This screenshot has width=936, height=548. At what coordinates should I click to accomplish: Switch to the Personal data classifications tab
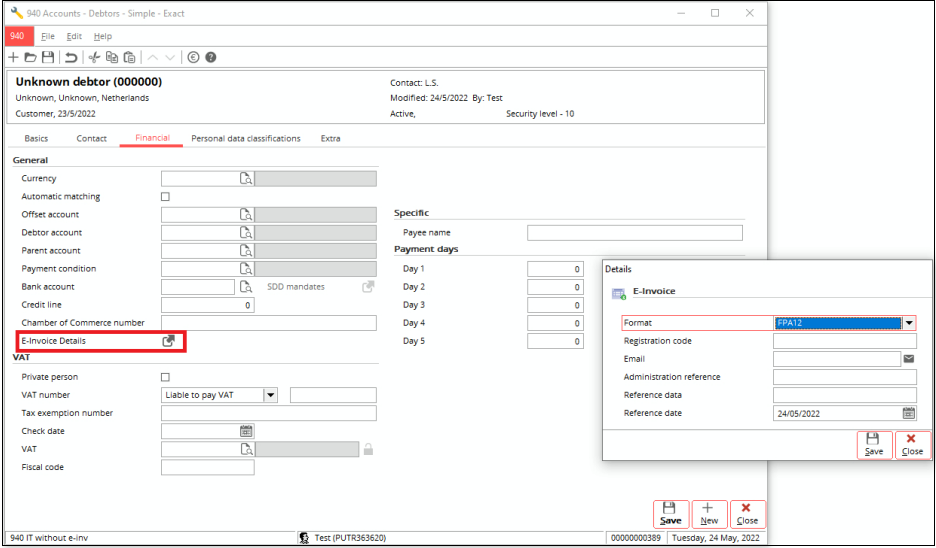245,139
